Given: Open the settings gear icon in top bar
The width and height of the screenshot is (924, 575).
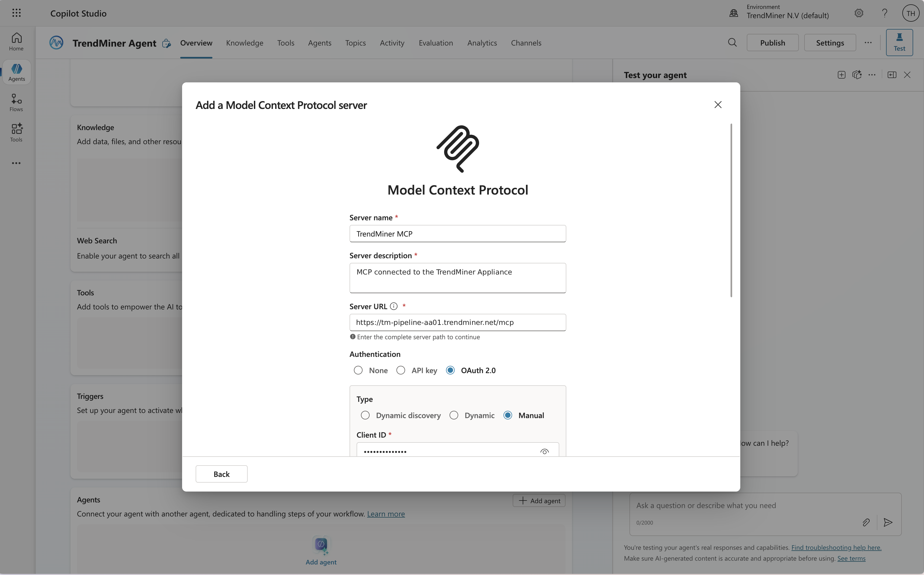Looking at the screenshot, I should point(859,13).
